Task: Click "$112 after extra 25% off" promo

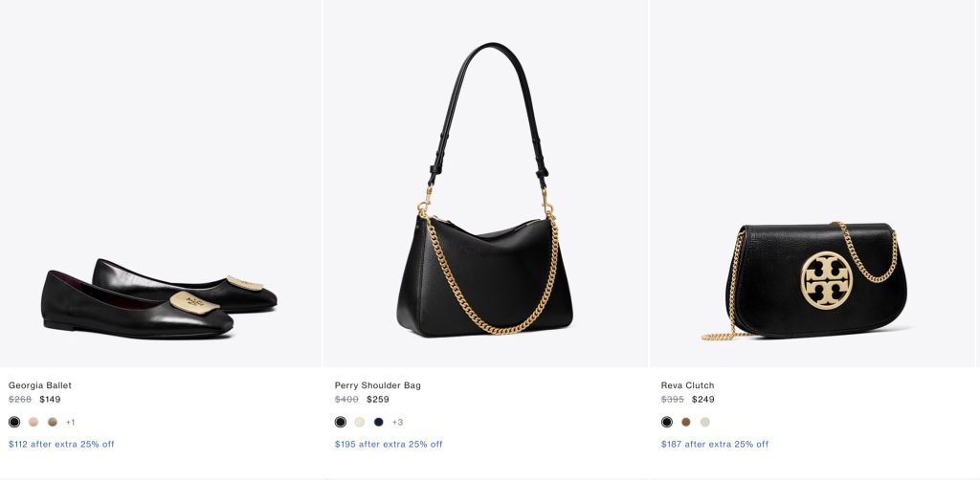Action: pyautogui.click(x=61, y=444)
